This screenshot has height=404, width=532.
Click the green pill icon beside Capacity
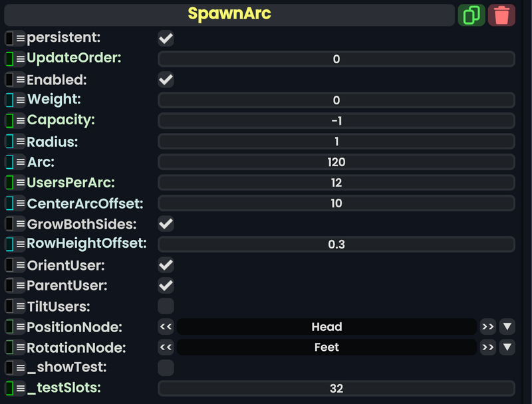click(x=9, y=121)
